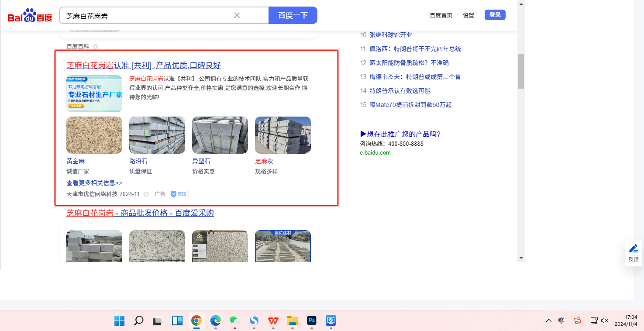The height and width of the screenshot is (331, 644).
Task: Open the 黄金麻 stone thumbnail
Action: pos(94,135)
